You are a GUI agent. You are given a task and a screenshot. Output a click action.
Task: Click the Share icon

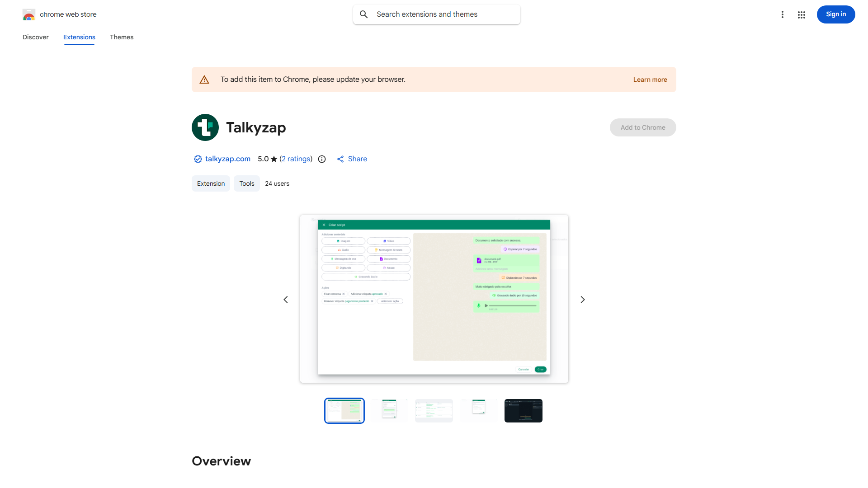341,159
